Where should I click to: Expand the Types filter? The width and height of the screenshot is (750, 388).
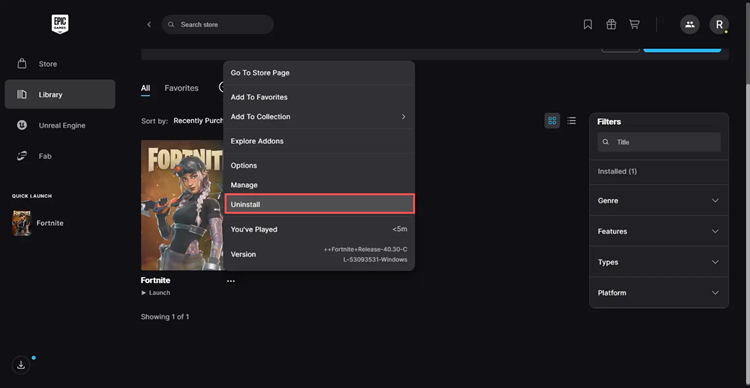(x=659, y=262)
